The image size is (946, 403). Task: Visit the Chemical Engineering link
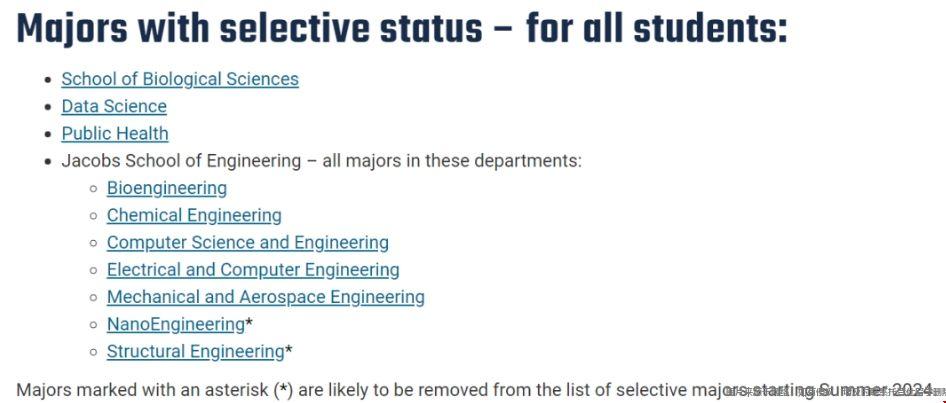[x=194, y=215]
